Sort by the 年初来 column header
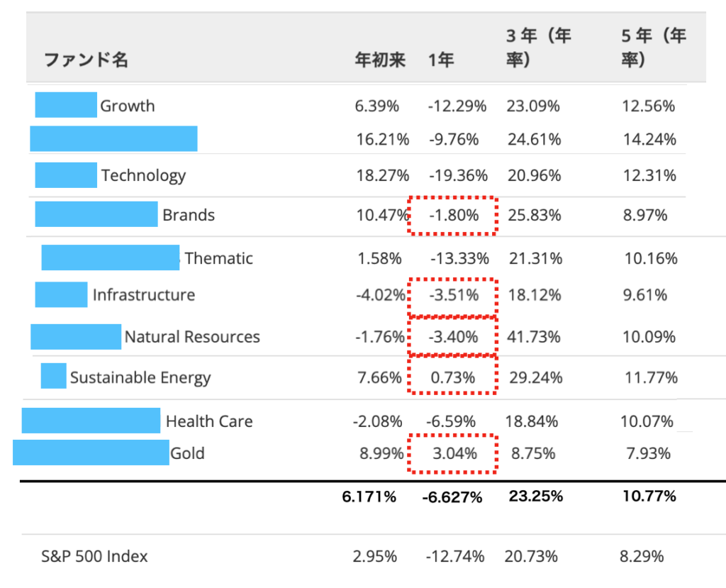Viewport: 726px width, 588px height. click(379, 60)
